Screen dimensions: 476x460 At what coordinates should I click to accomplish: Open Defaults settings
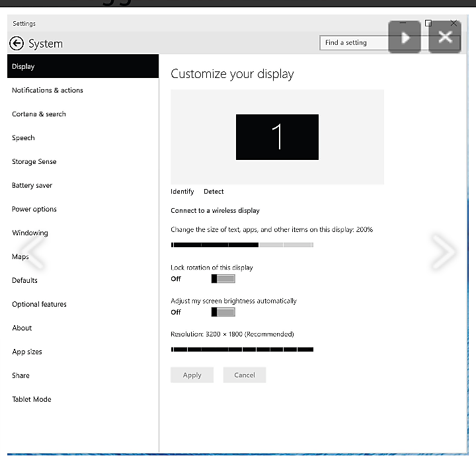pyautogui.click(x=83, y=280)
